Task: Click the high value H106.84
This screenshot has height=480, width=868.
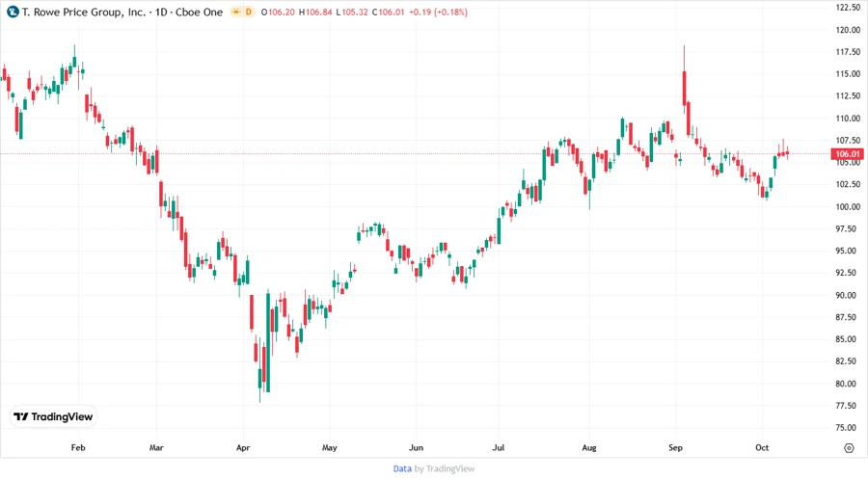Action: tap(315, 13)
